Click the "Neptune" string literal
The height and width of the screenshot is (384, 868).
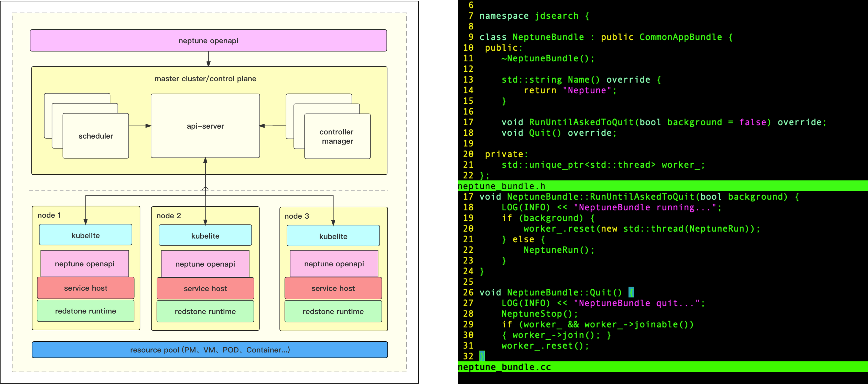(x=587, y=90)
